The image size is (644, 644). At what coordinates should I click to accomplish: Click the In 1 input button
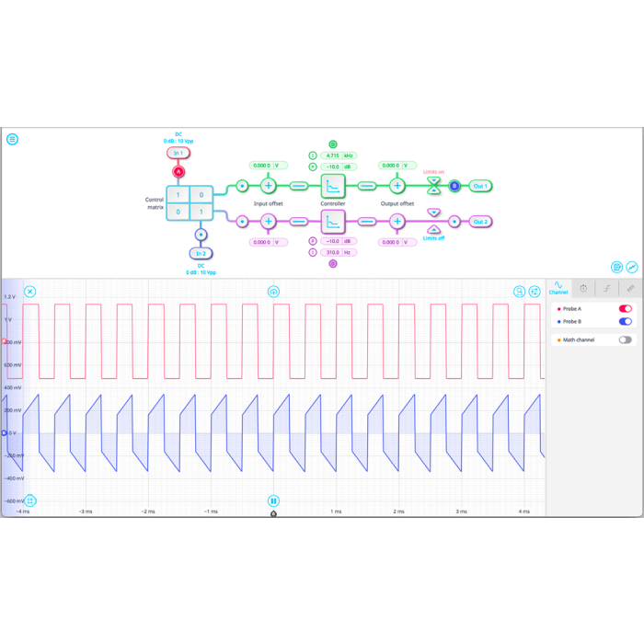[179, 153]
